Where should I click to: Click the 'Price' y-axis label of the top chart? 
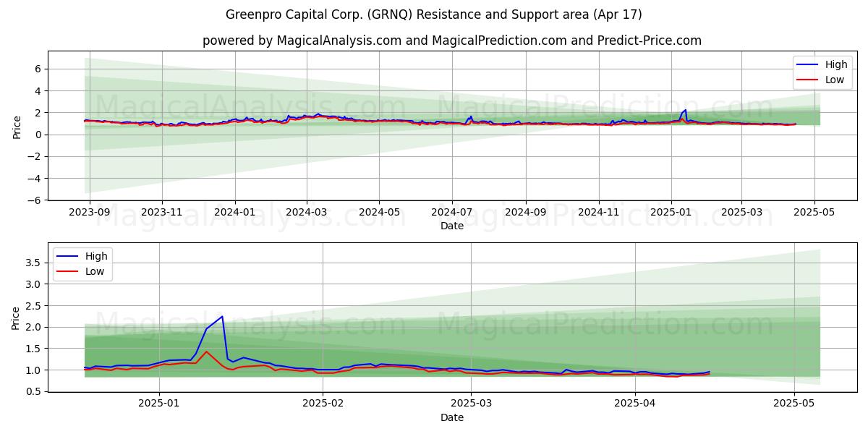coord(17,127)
